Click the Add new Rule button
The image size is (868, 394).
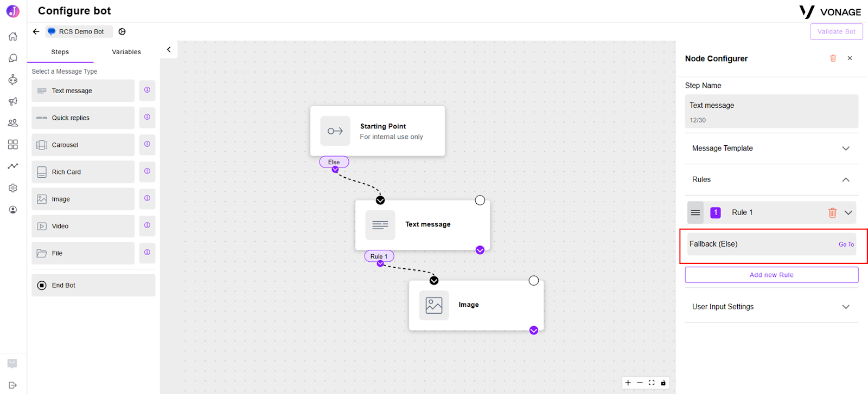[771, 275]
